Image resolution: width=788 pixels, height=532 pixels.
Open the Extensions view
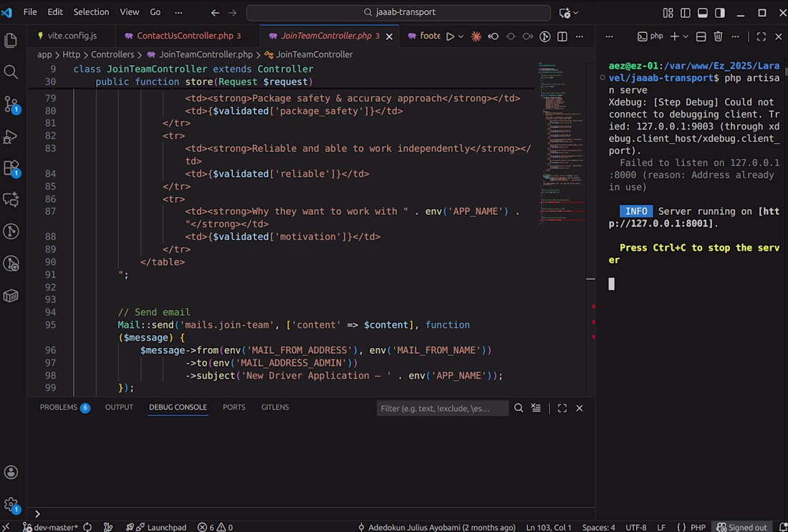11,168
